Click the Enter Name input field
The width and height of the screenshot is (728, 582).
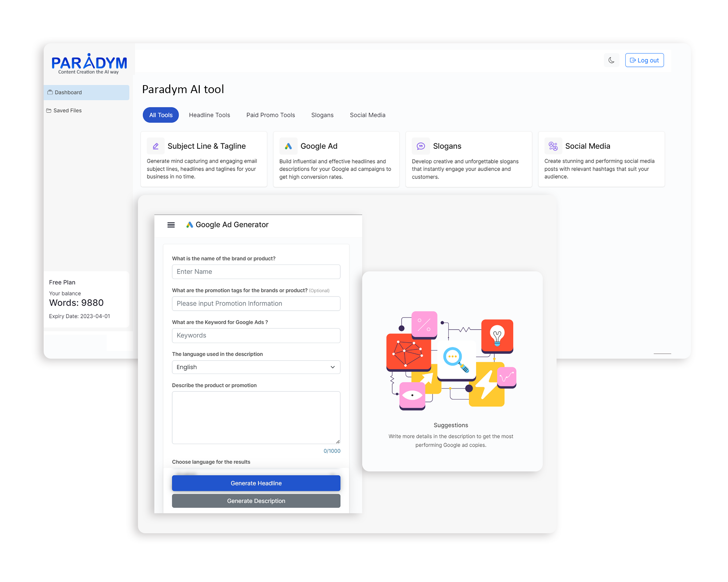pyautogui.click(x=256, y=271)
